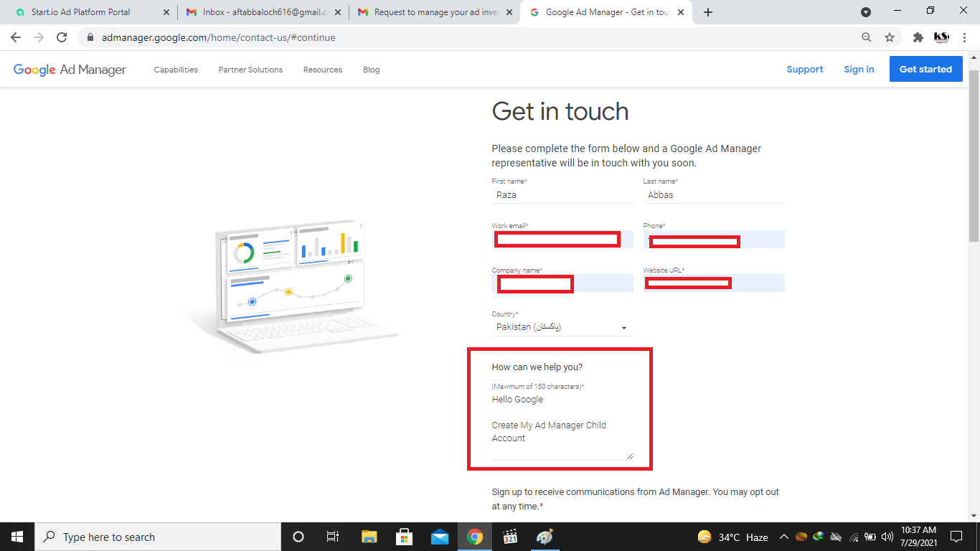Viewport: 980px width, 551px height.
Task: Click into the Phone field
Action: (x=714, y=240)
